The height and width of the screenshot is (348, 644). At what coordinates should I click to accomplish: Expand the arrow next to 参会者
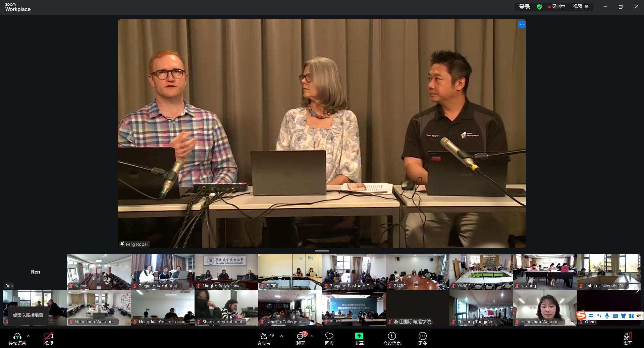[x=282, y=336]
